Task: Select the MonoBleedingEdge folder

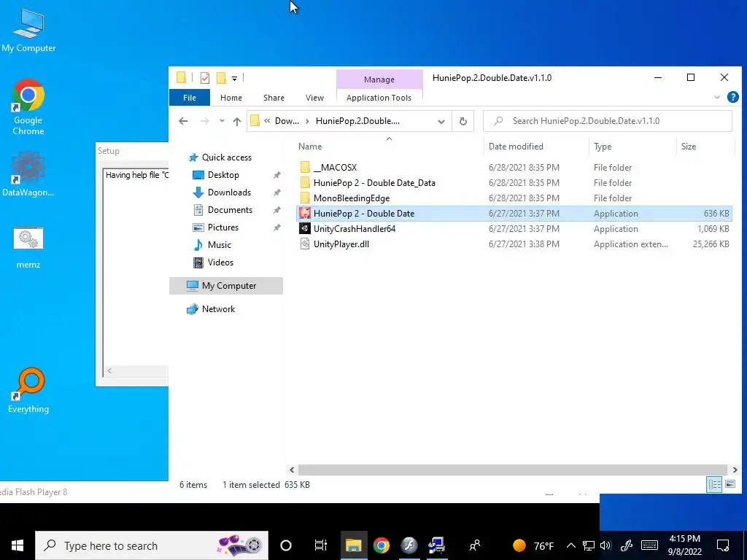Action: pyautogui.click(x=514, y=198)
